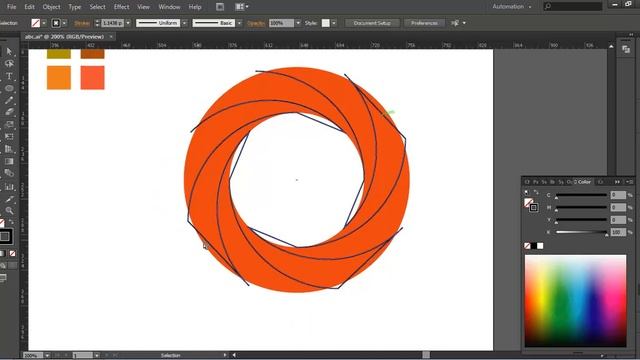640x360 pixels.
Task: Click the Stroke panel link
Action: (x=82, y=23)
